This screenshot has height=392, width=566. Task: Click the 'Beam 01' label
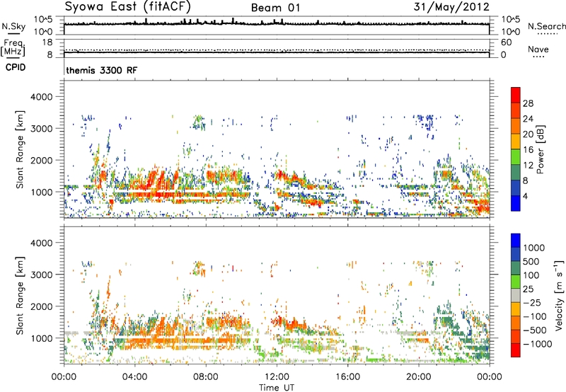pos(275,8)
